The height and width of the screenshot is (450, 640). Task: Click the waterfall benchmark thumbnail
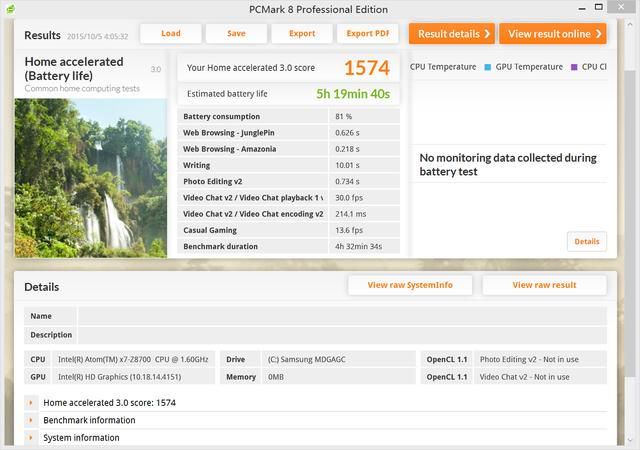91,178
